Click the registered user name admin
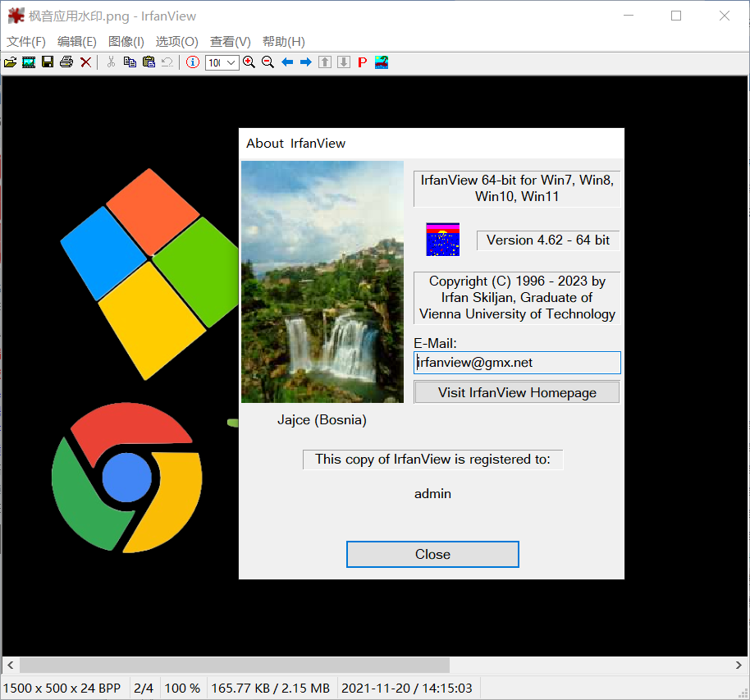 tap(433, 493)
